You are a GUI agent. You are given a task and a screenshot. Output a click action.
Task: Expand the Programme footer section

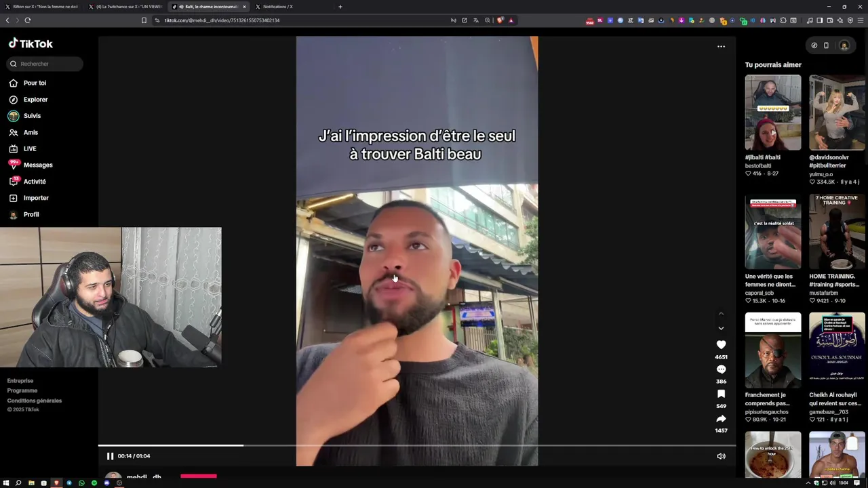(22, 390)
